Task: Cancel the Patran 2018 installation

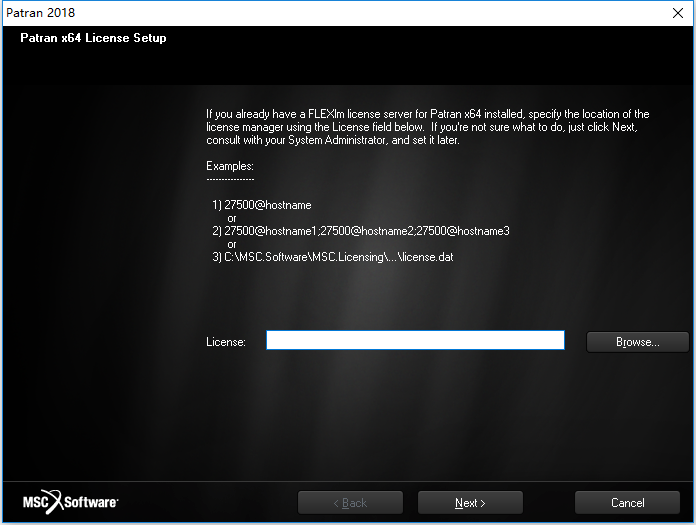Action: (x=627, y=503)
